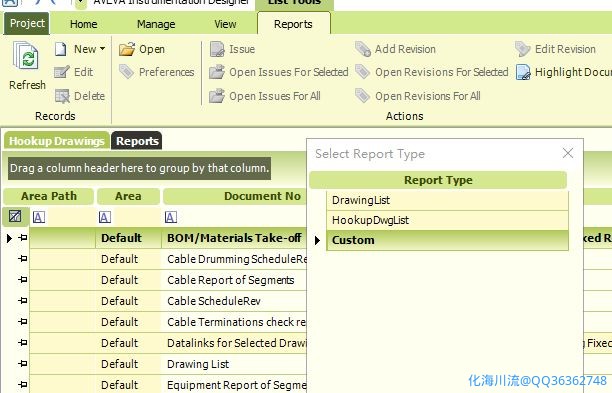612x393 pixels.
Task: Choose DrawingList report type
Action: [x=447, y=200]
